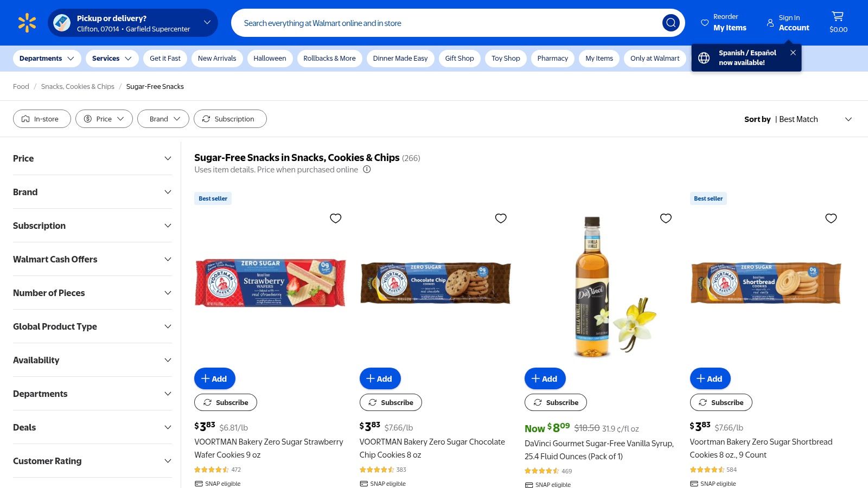This screenshot has width=868, height=488.
Task: Heart the DaVinci Vanilla Syrup product
Action: tap(666, 218)
